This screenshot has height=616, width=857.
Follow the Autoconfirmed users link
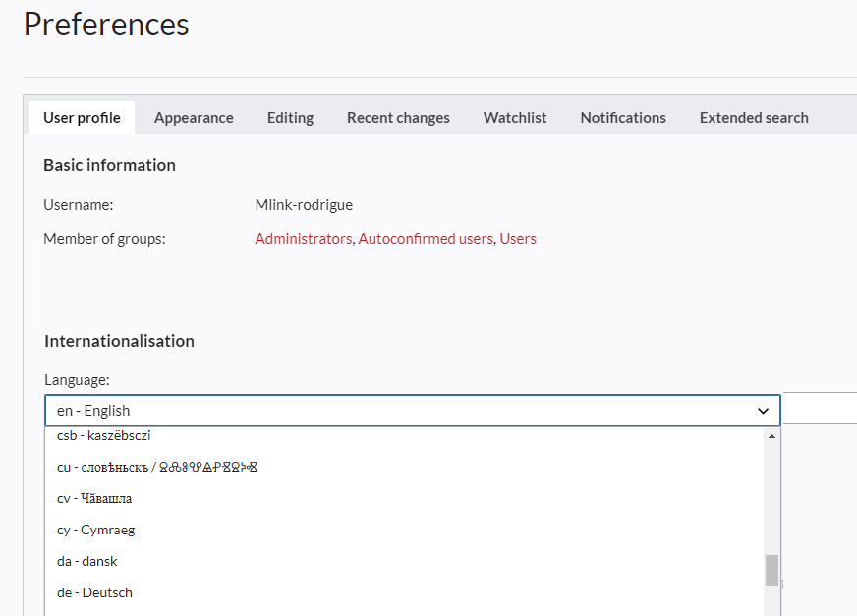(426, 239)
